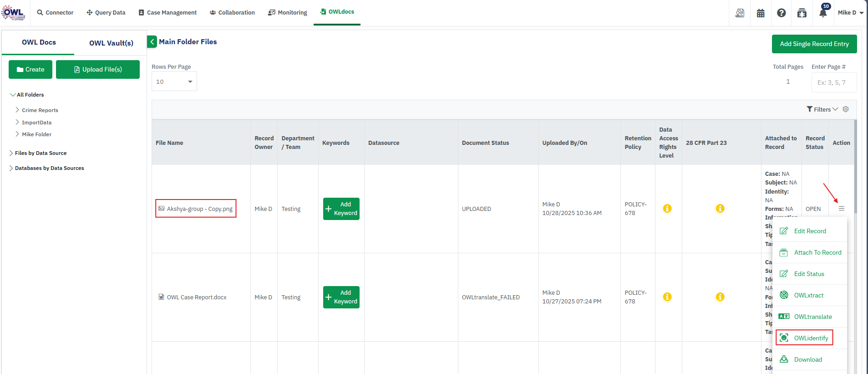The width and height of the screenshot is (868, 374).
Task: Click the Upload File(s) button
Action: [x=98, y=70]
